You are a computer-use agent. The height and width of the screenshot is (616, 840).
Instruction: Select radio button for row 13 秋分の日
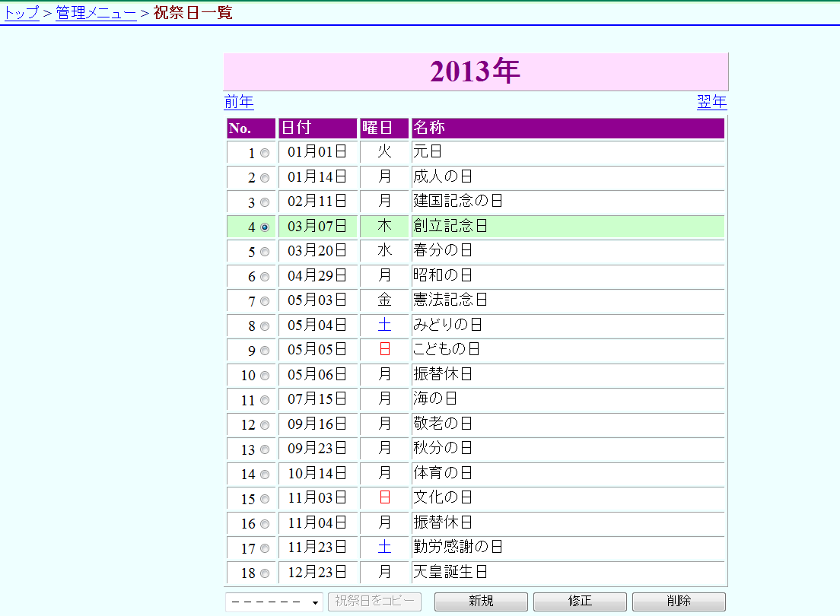pyautogui.click(x=265, y=449)
